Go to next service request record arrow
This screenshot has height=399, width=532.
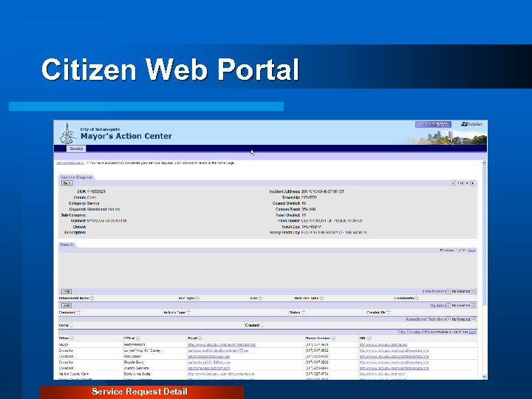tap(473, 183)
